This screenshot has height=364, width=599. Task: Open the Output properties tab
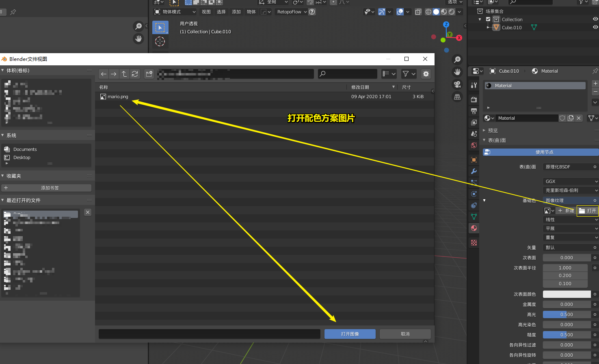[474, 111]
